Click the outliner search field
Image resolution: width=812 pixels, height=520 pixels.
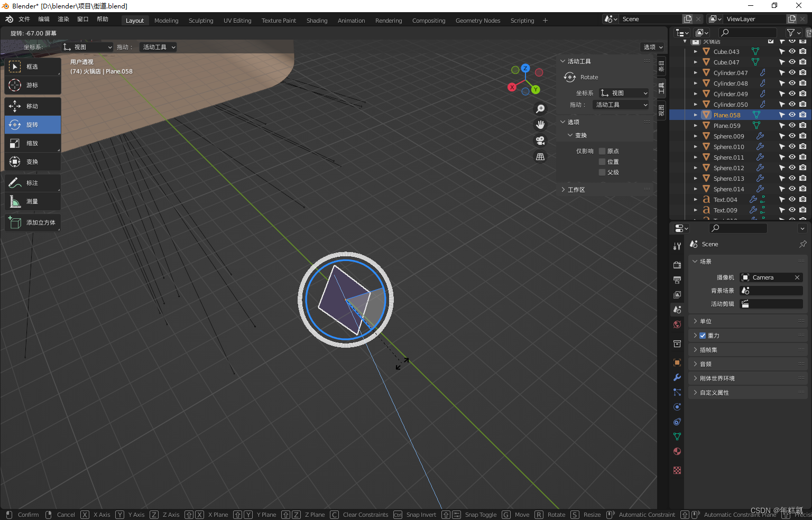(747, 32)
